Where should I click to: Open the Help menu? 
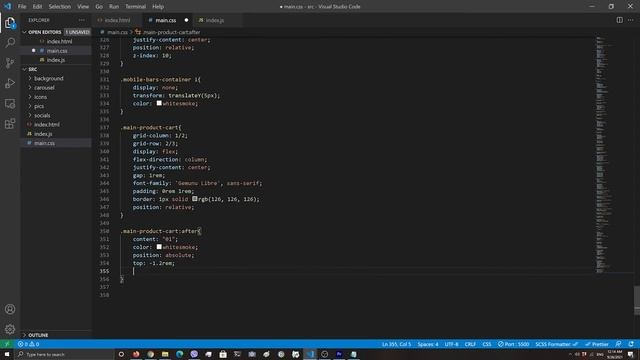[x=158, y=7]
